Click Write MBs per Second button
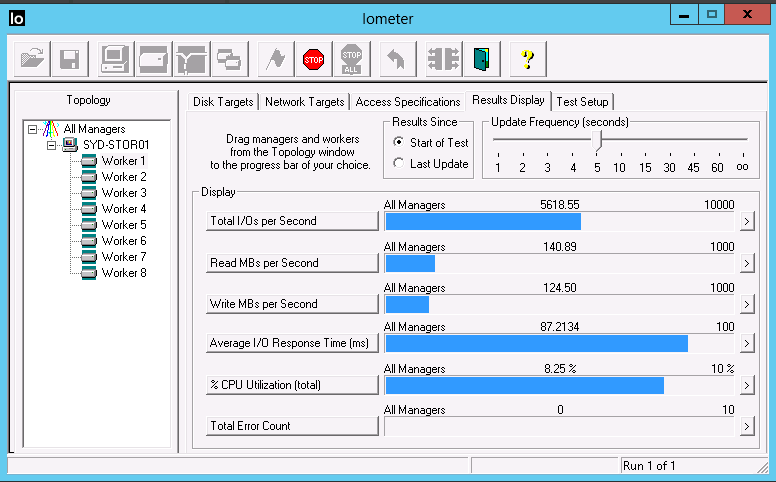Screen dimensions: 776x482 coord(292,304)
